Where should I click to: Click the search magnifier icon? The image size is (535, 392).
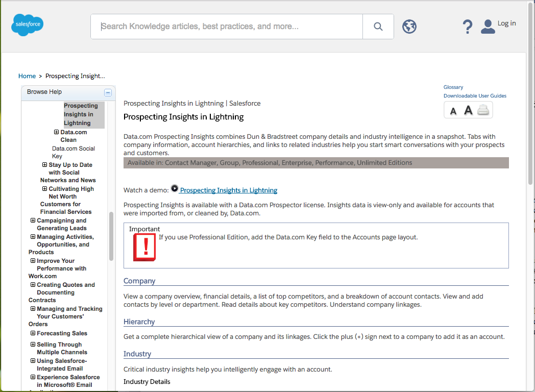pyautogui.click(x=378, y=26)
